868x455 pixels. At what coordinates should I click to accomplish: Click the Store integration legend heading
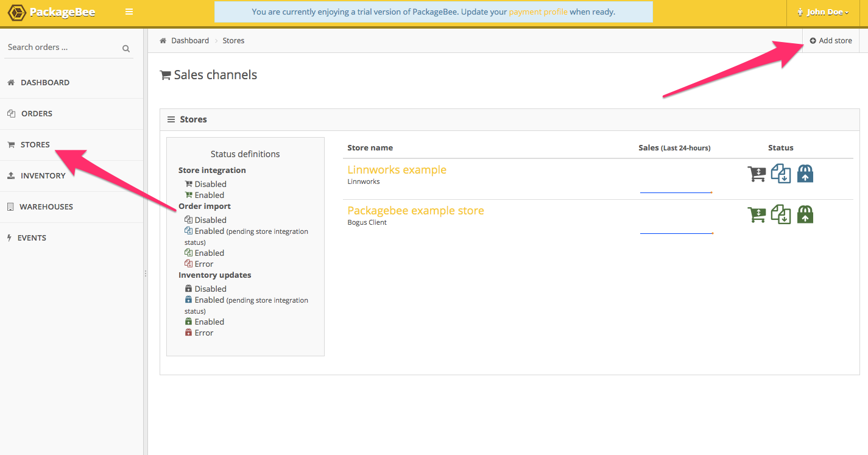[212, 171]
